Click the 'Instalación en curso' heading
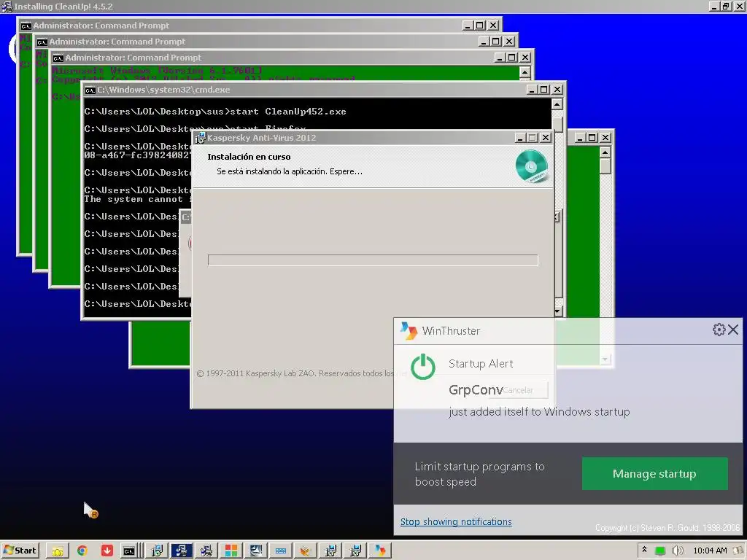Screen dimensions: 747x560 coord(249,157)
